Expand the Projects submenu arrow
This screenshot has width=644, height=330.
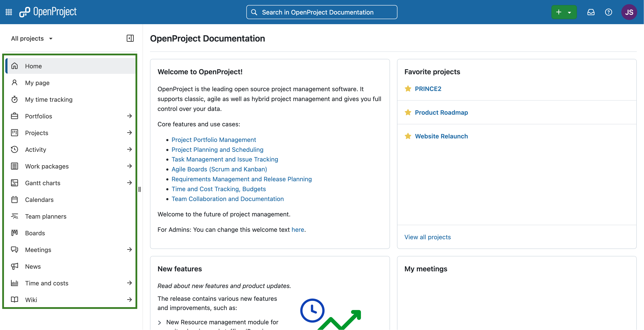click(129, 133)
